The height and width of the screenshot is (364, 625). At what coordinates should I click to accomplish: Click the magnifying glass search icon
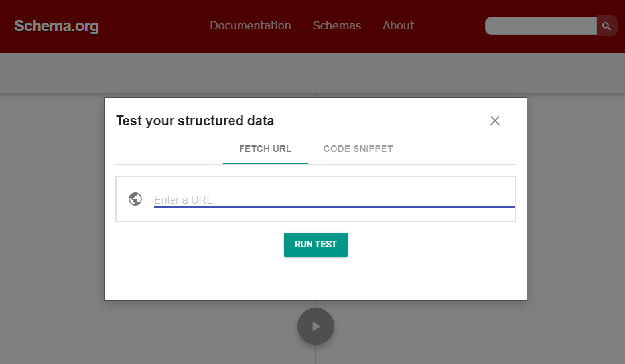tap(606, 27)
